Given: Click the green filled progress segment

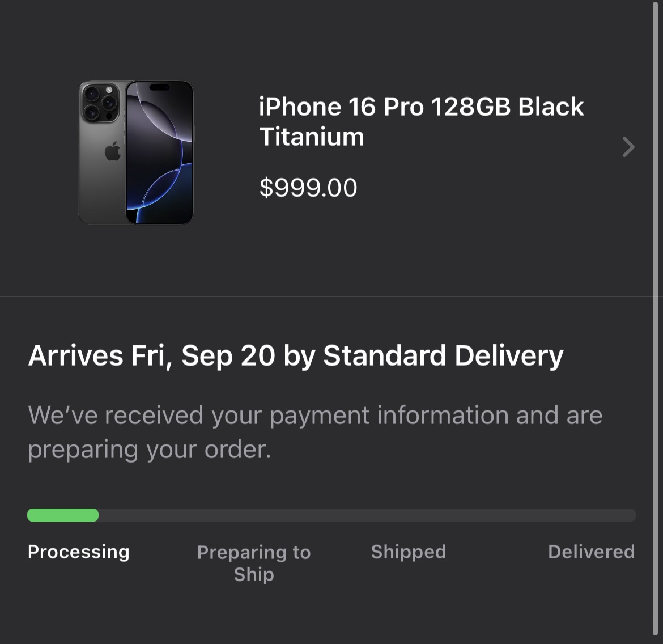Looking at the screenshot, I should click(63, 515).
